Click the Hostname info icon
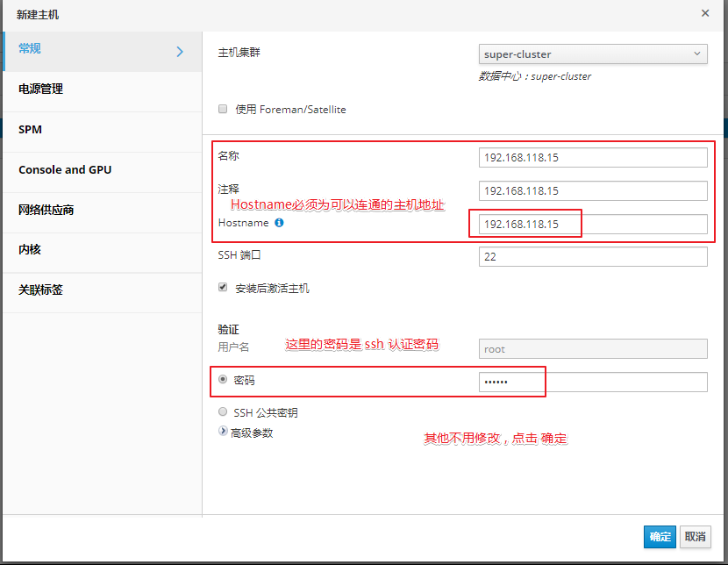This screenshot has width=728, height=565. click(x=279, y=223)
